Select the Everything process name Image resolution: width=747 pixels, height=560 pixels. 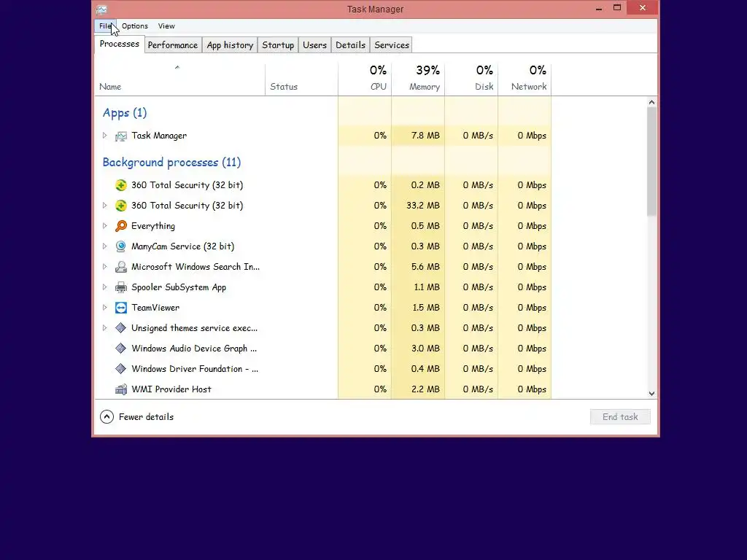coord(153,226)
